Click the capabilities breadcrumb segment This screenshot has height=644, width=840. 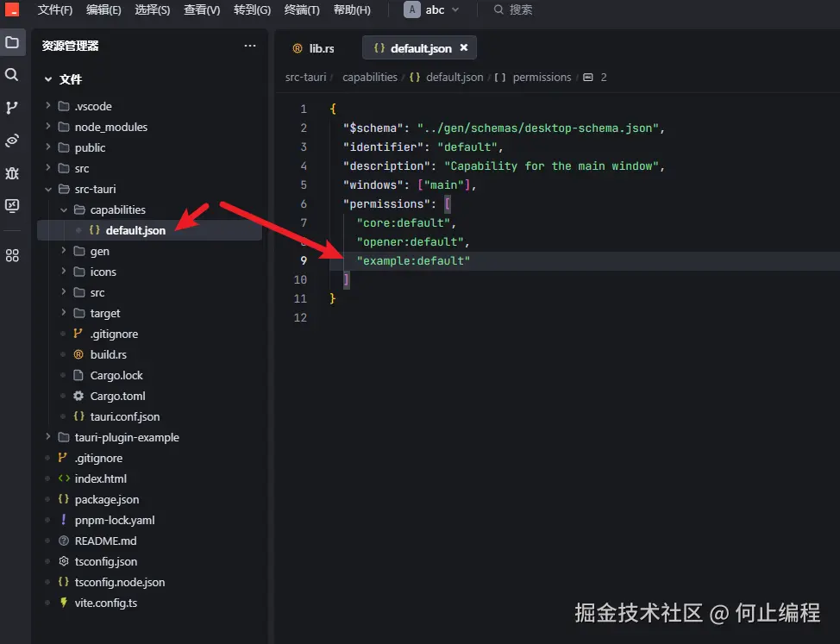coord(370,77)
